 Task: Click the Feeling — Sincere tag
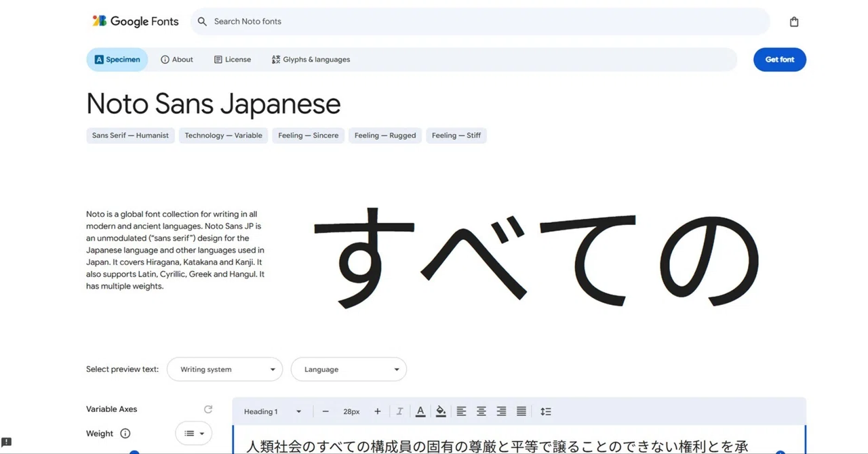point(309,136)
